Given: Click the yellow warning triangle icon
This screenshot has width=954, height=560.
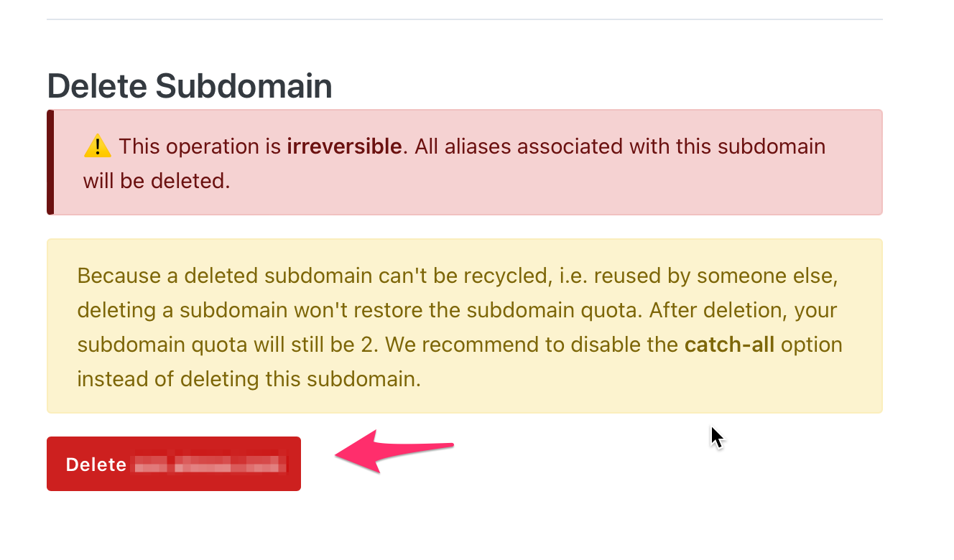Looking at the screenshot, I should click(x=97, y=147).
